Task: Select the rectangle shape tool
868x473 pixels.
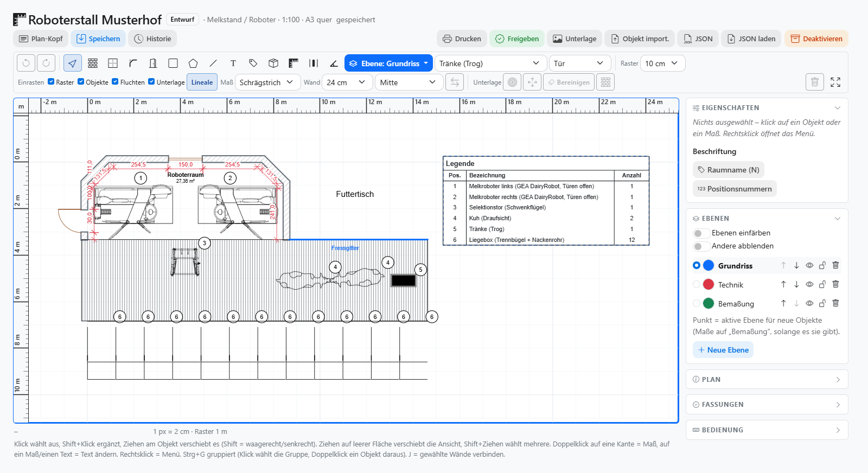Action: (x=173, y=63)
